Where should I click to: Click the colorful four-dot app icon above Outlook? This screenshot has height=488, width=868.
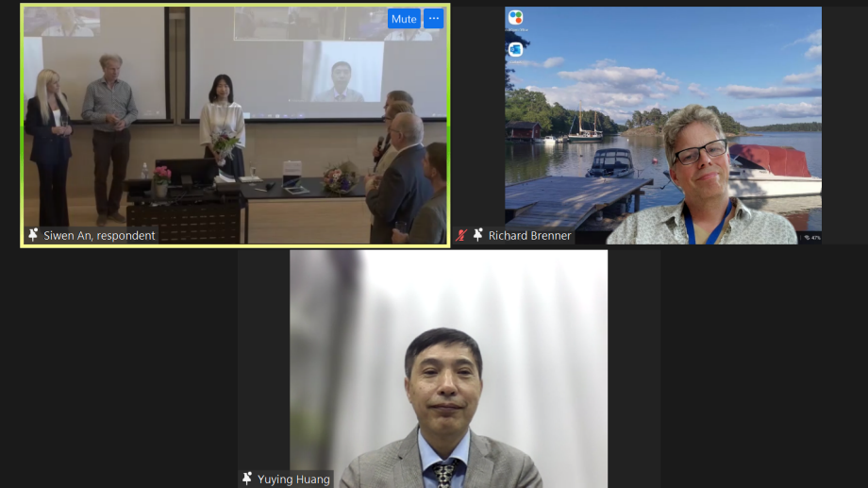click(515, 18)
